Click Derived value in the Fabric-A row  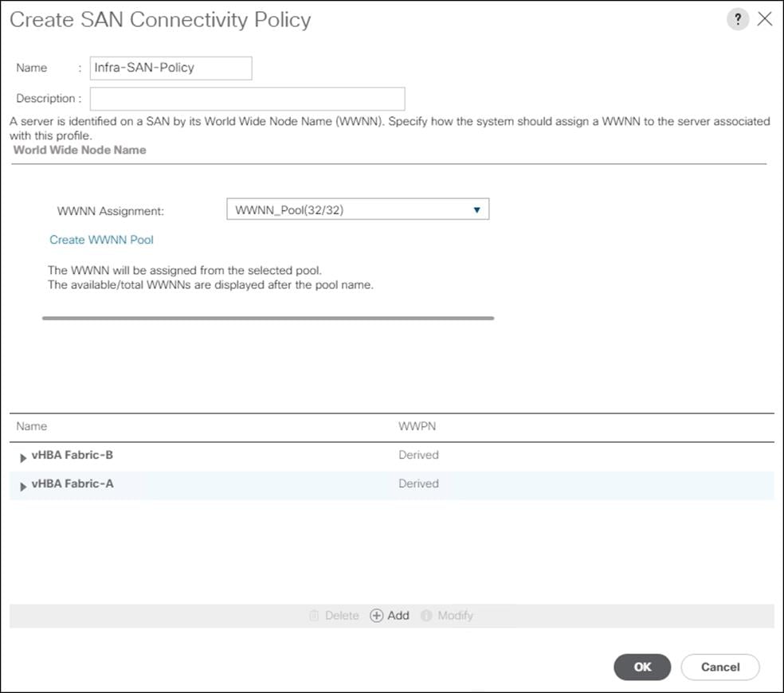(418, 484)
